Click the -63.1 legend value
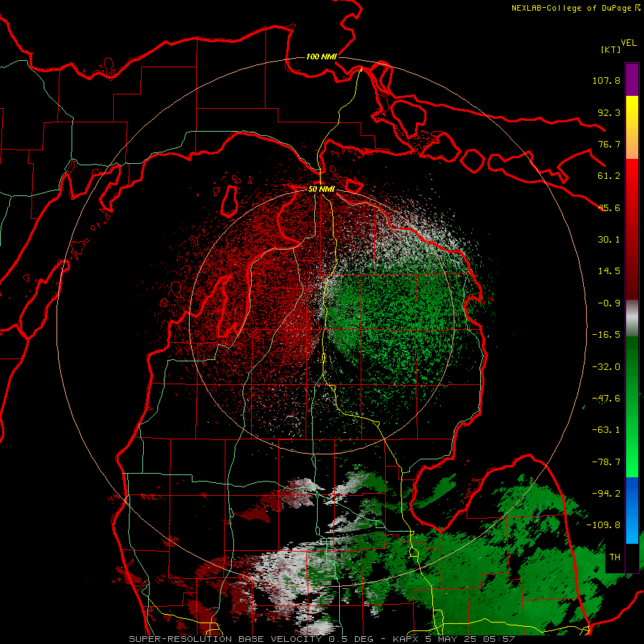This screenshot has width=644, height=644. coord(606,430)
